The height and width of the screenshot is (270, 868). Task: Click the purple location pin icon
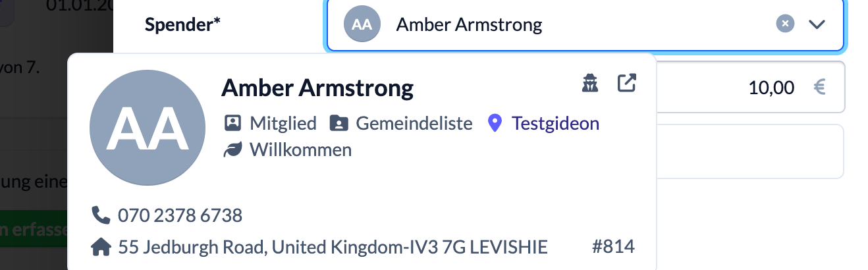tap(495, 123)
